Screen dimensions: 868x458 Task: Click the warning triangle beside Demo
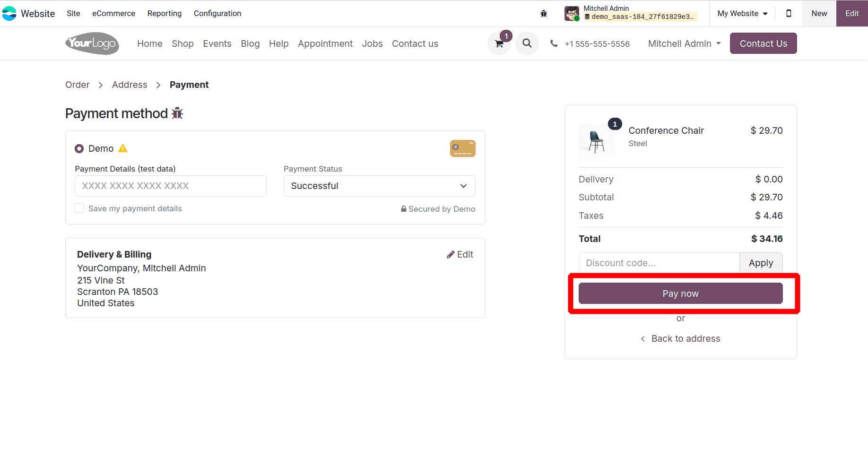click(x=123, y=148)
